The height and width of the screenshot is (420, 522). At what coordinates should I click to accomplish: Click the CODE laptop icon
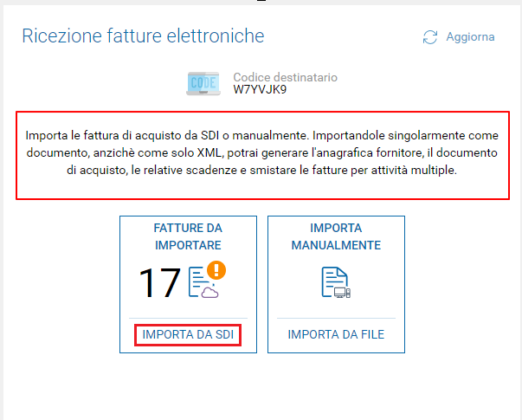coord(203,84)
